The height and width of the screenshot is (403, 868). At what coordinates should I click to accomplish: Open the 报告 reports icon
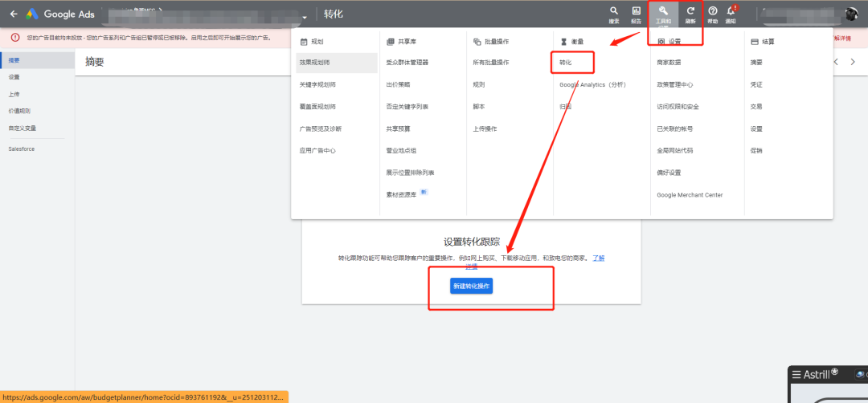pyautogui.click(x=636, y=11)
